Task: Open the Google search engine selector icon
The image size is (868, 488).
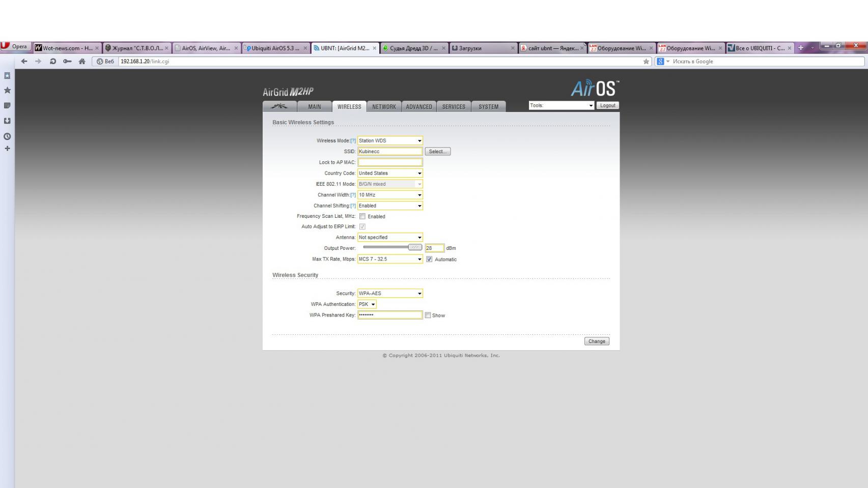Action: click(663, 62)
